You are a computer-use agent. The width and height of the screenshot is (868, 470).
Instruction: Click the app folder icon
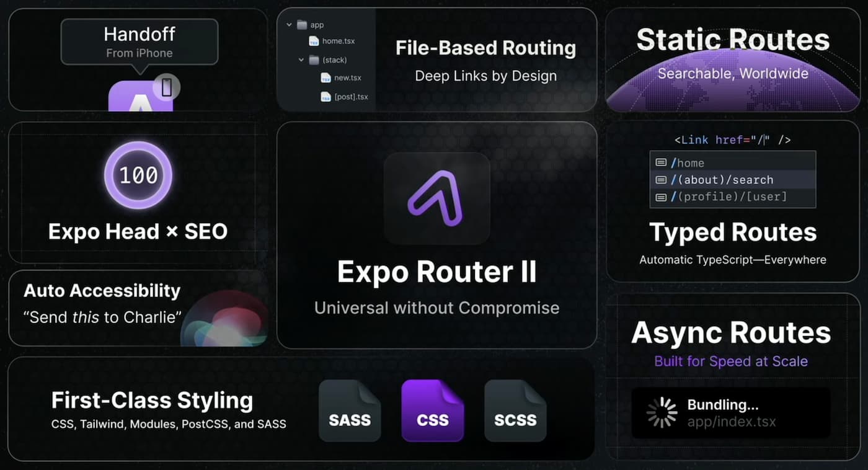pyautogui.click(x=302, y=25)
